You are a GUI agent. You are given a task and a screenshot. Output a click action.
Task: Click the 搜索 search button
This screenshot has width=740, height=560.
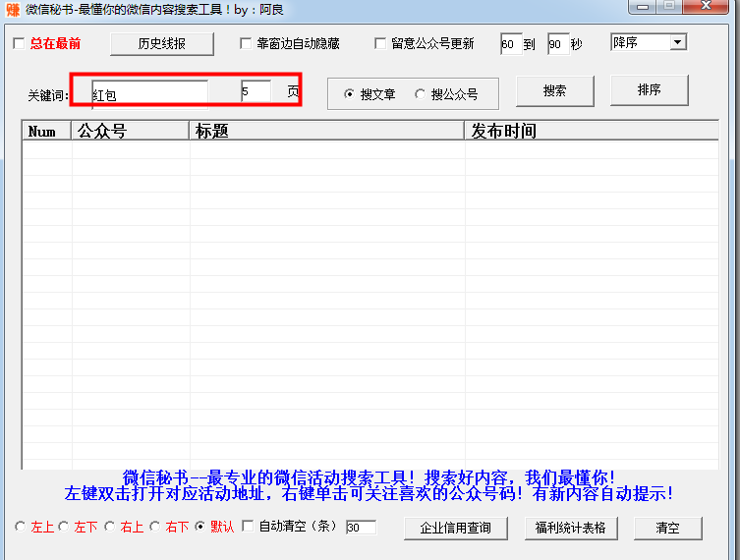coord(554,90)
